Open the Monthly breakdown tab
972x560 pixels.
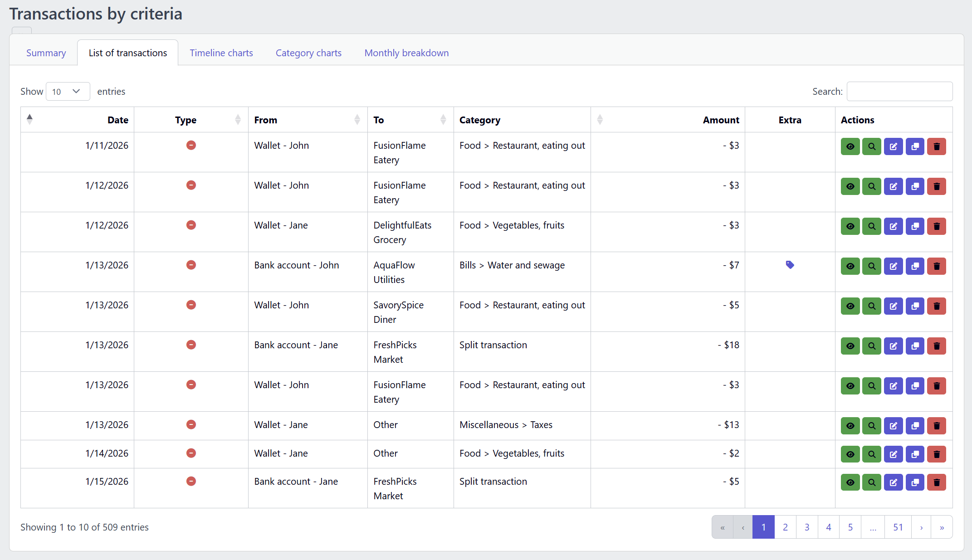tap(406, 53)
